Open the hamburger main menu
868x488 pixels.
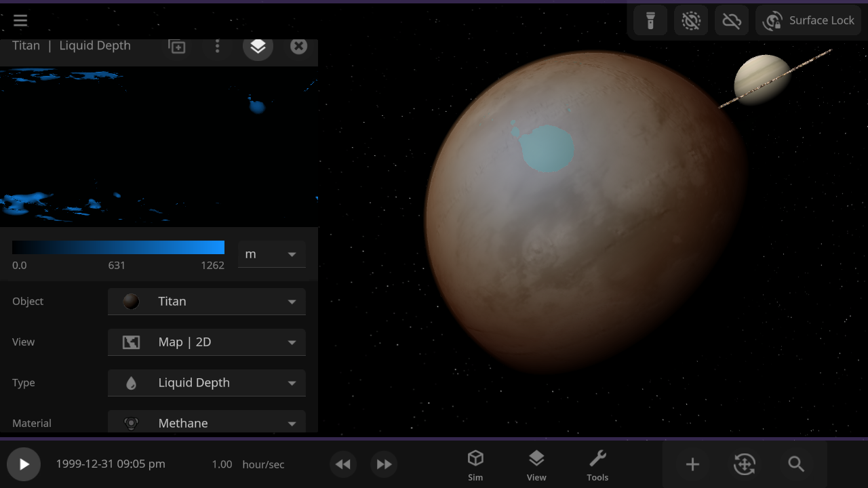pyautogui.click(x=20, y=20)
